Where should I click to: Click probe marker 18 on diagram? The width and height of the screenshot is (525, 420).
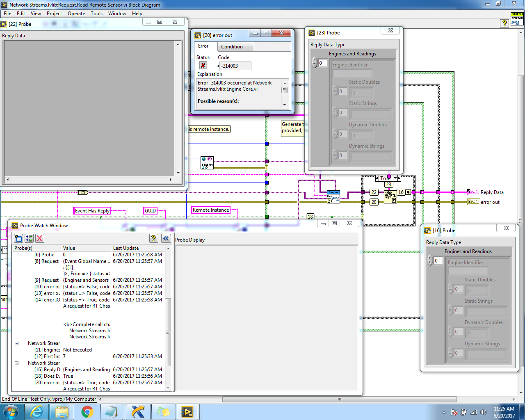[310, 217]
